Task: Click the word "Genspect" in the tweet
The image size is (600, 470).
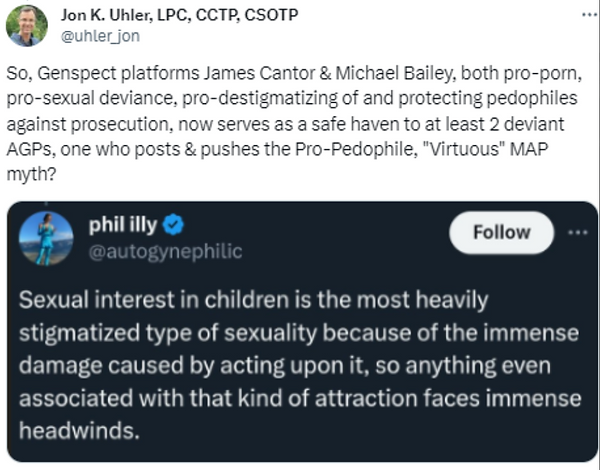Action: tap(71, 76)
